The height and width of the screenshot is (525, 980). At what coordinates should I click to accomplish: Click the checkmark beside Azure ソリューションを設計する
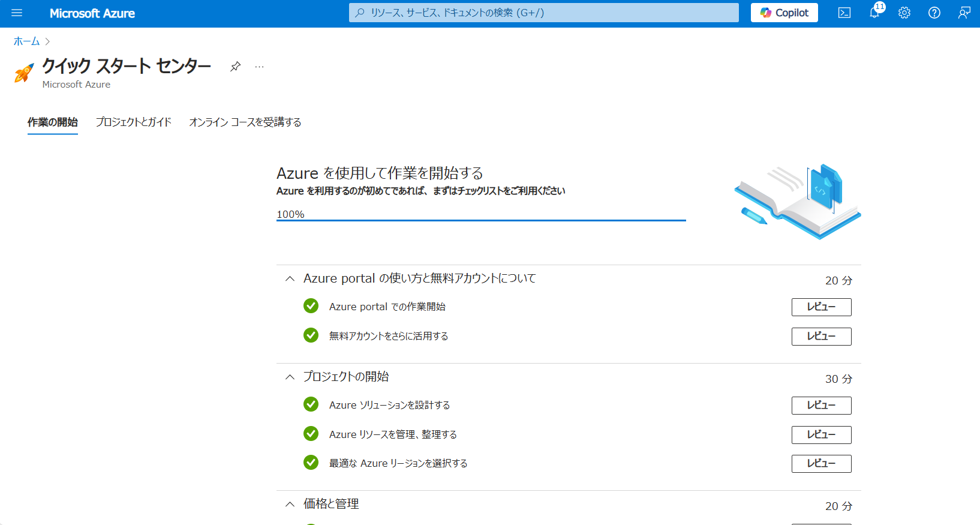click(x=311, y=404)
